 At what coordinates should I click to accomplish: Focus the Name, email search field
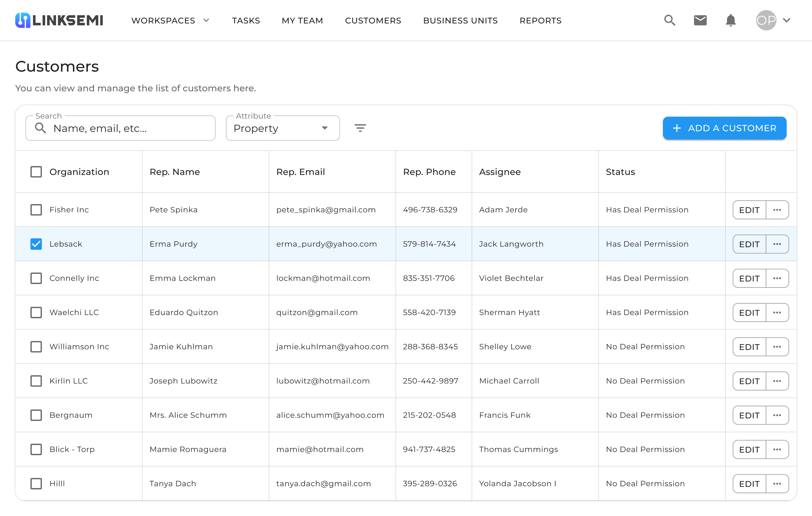[x=128, y=128]
